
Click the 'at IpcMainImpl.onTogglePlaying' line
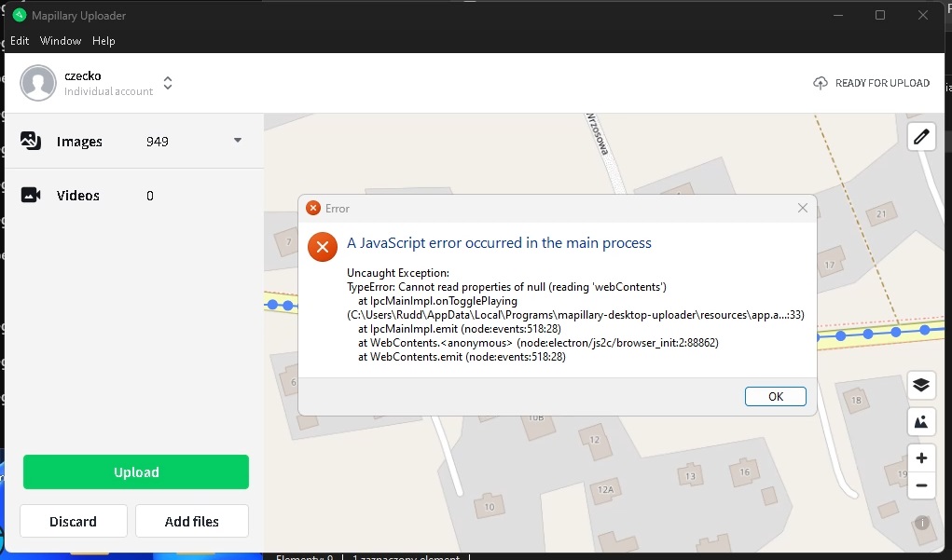pyautogui.click(x=437, y=301)
